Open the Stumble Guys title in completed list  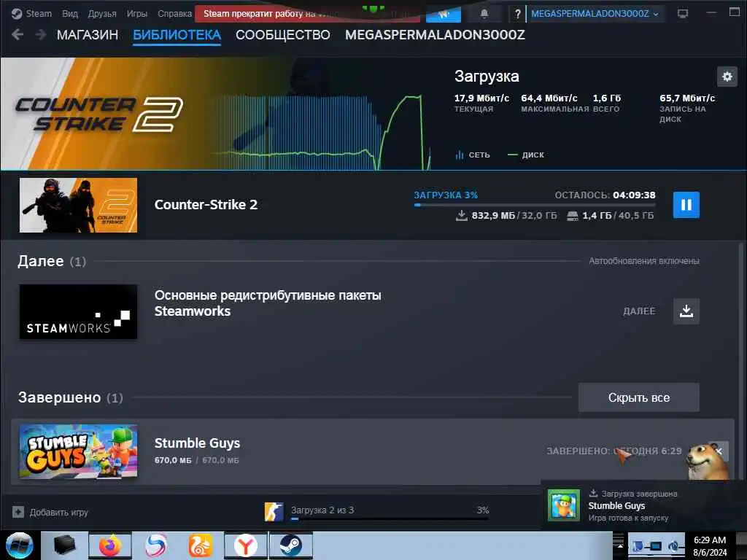pos(197,443)
